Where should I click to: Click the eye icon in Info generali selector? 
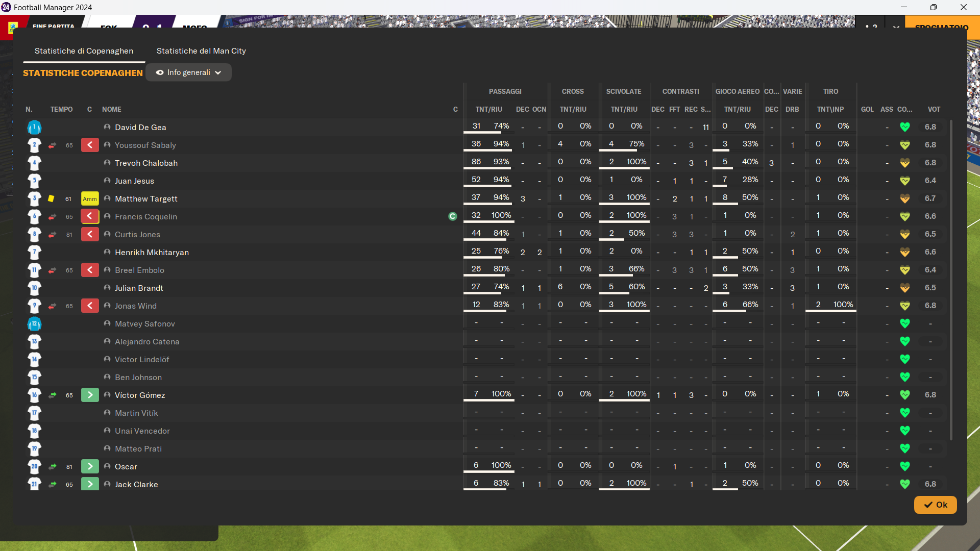pos(160,73)
